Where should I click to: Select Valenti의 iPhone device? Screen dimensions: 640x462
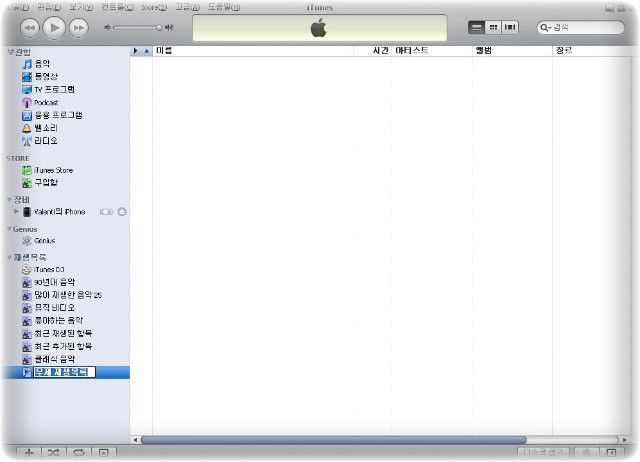tap(59, 211)
